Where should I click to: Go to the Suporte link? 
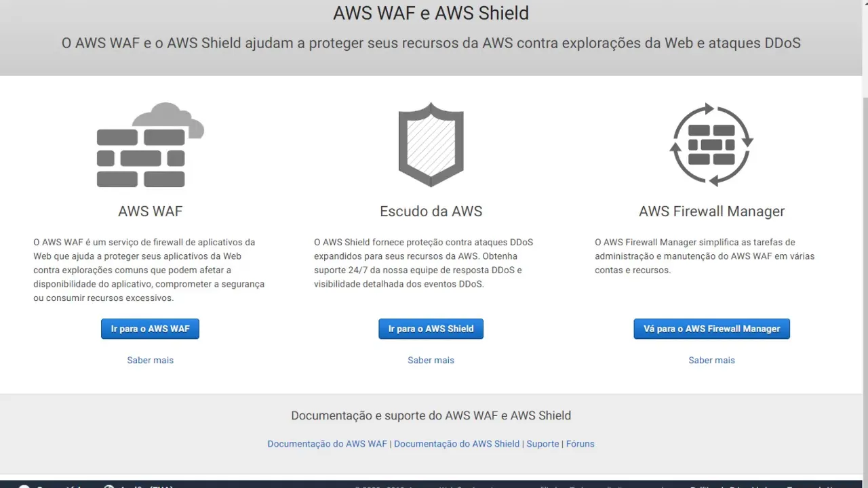(542, 444)
